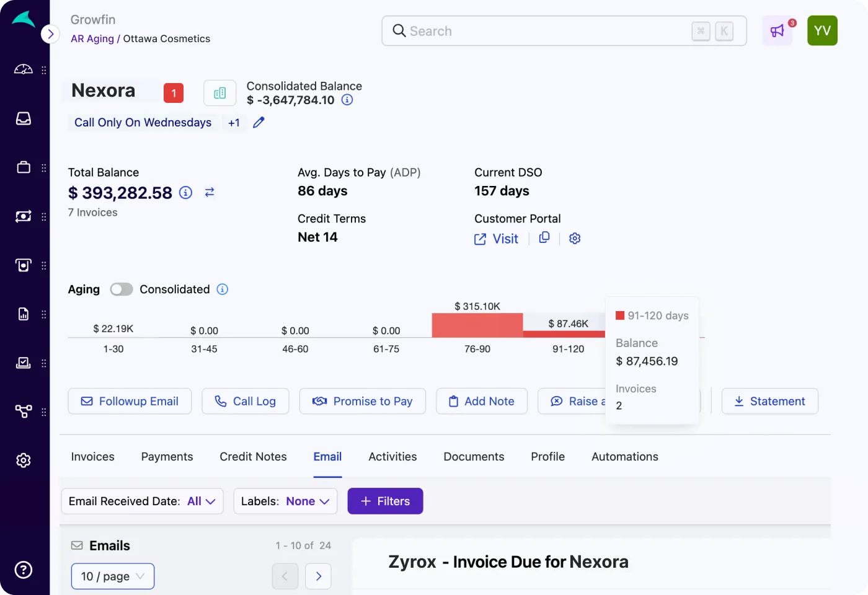Click the red 91-120 days legend swatch

tap(620, 315)
